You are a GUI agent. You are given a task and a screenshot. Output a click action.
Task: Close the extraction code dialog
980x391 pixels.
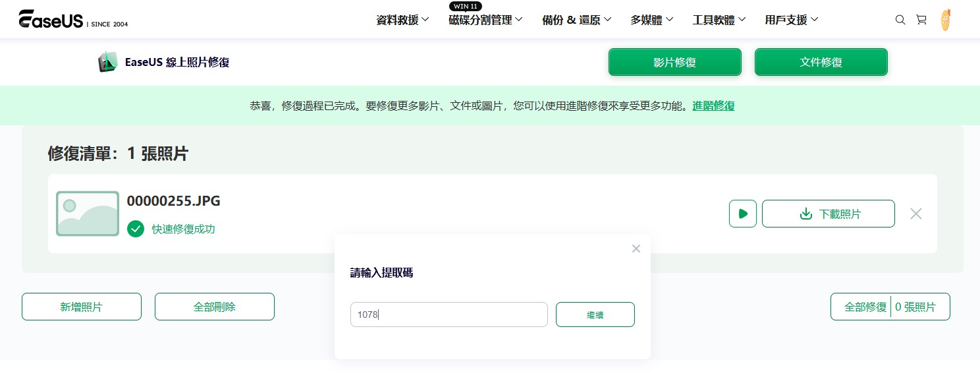[636, 249]
